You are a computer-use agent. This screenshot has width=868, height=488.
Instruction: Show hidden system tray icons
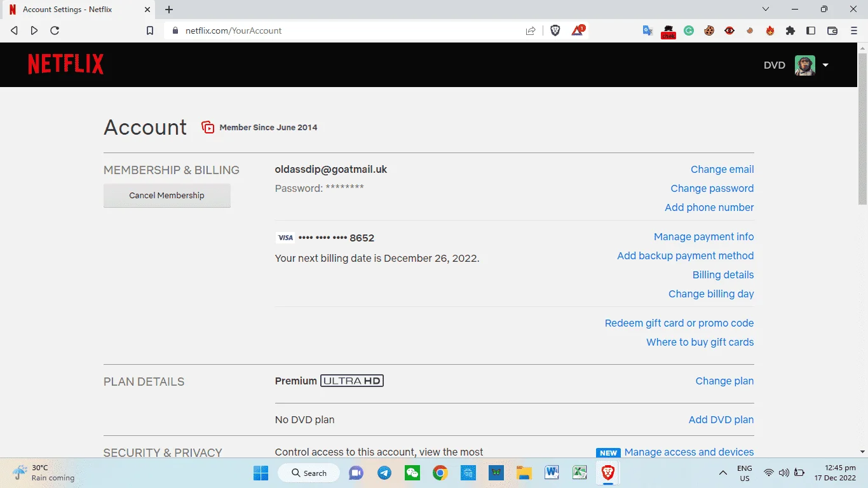tap(722, 473)
